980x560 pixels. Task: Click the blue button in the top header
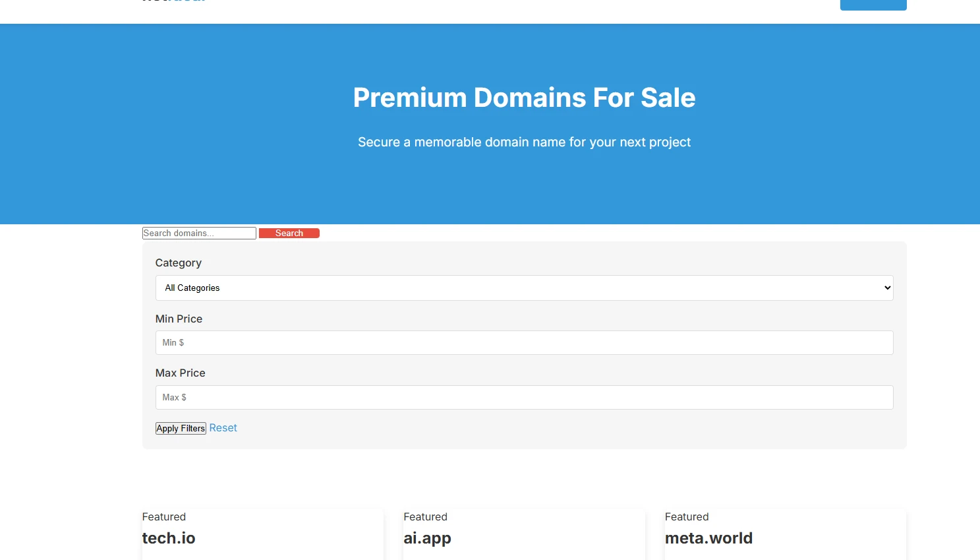[873, 4]
